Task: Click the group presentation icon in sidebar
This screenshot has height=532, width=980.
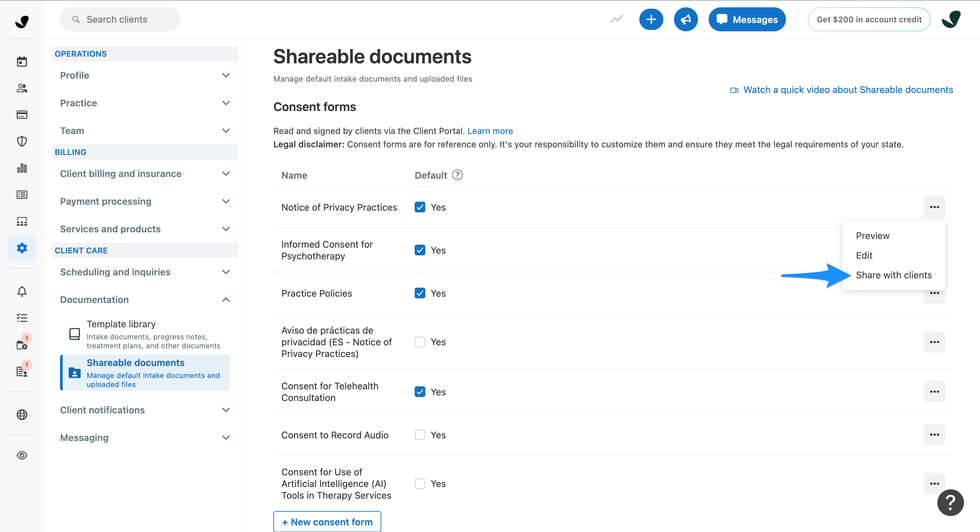Action: [22, 221]
